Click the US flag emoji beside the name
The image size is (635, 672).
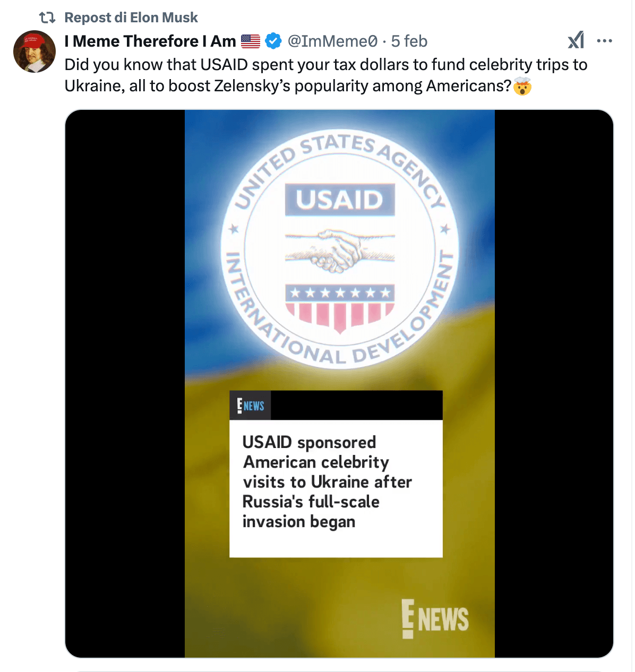click(251, 41)
